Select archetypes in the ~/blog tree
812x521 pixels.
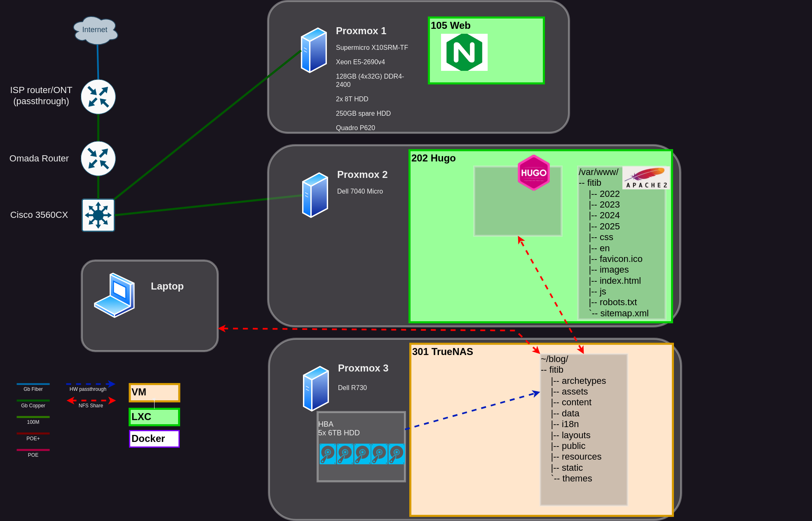coord(584,381)
